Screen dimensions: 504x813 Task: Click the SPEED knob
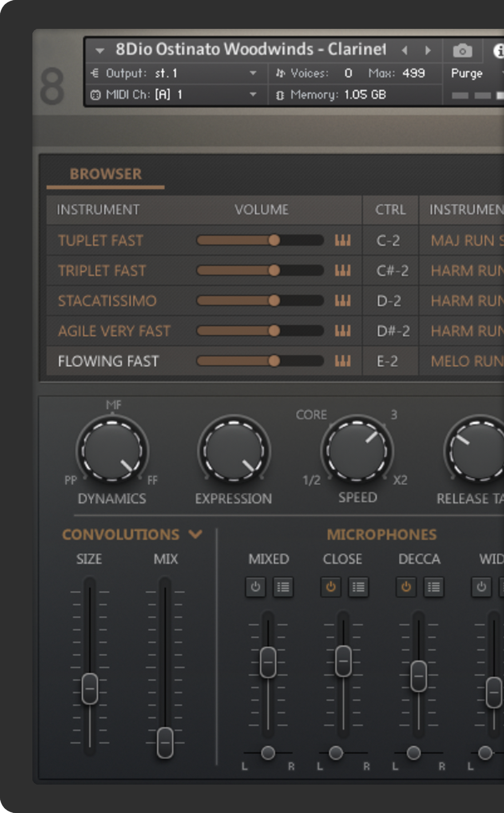coord(357,450)
